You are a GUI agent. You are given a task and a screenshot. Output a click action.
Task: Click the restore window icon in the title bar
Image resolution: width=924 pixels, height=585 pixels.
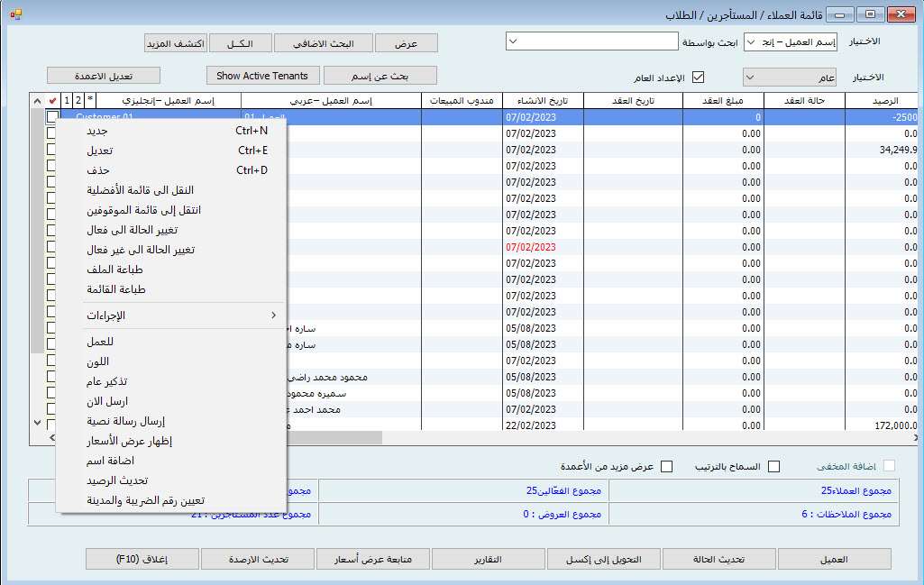point(871,14)
